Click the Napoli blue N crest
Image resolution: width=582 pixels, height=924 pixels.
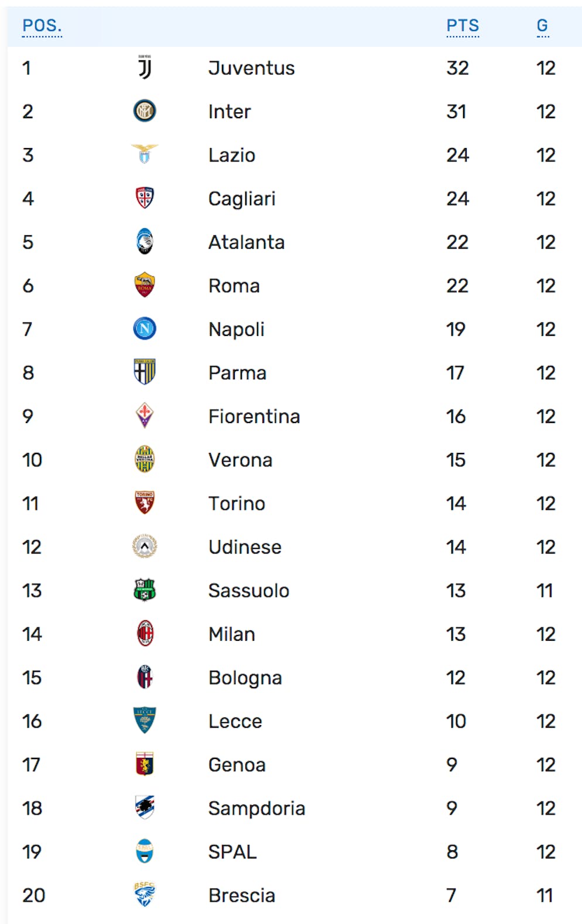pyautogui.click(x=145, y=329)
